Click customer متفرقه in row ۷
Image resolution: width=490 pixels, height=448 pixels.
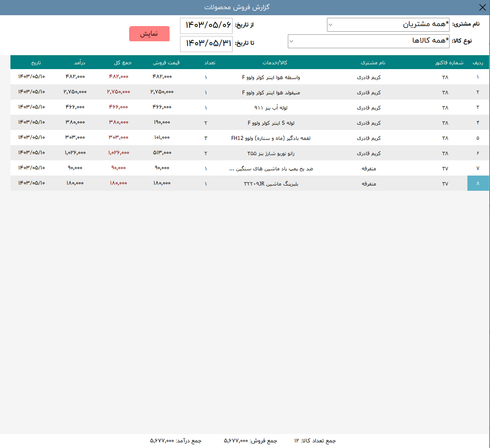(x=369, y=169)
